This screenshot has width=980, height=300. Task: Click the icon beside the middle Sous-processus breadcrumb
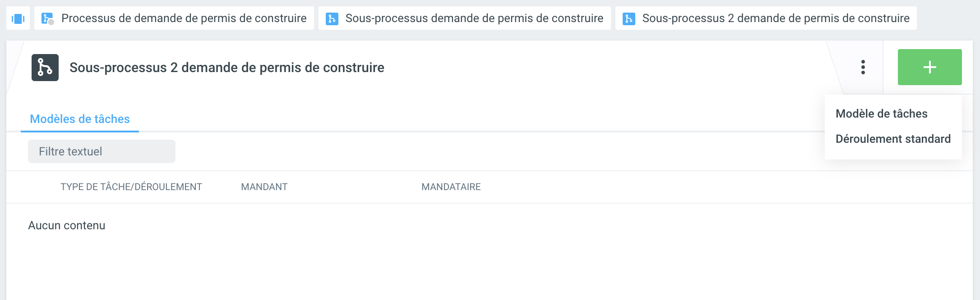(x=332, y=18)
